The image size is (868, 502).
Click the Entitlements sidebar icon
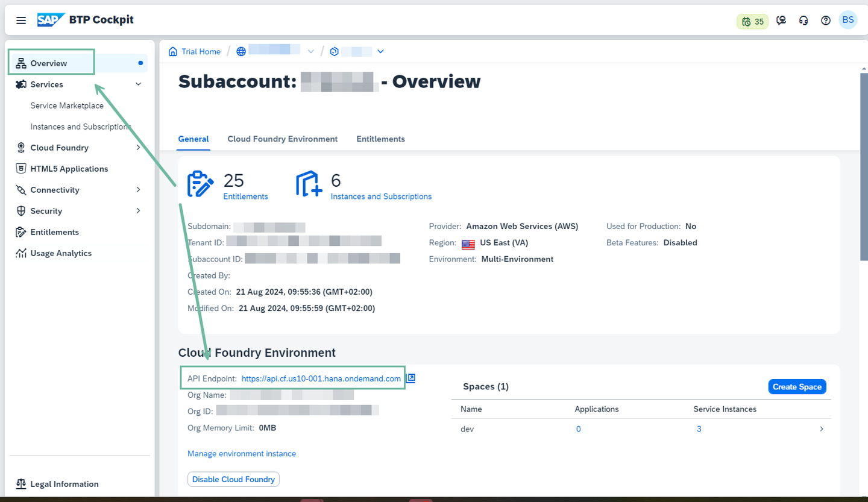click(x=20, y=232)
